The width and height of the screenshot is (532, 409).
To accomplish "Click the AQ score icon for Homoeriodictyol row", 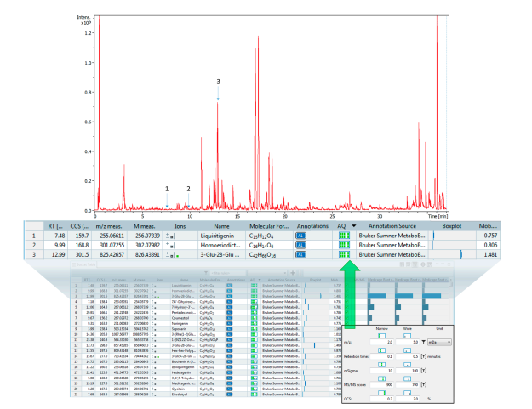I will [x=344, y=244].
